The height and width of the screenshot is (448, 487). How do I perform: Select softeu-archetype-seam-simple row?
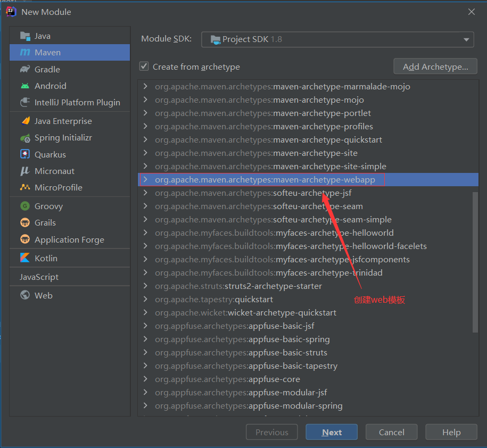308,220
